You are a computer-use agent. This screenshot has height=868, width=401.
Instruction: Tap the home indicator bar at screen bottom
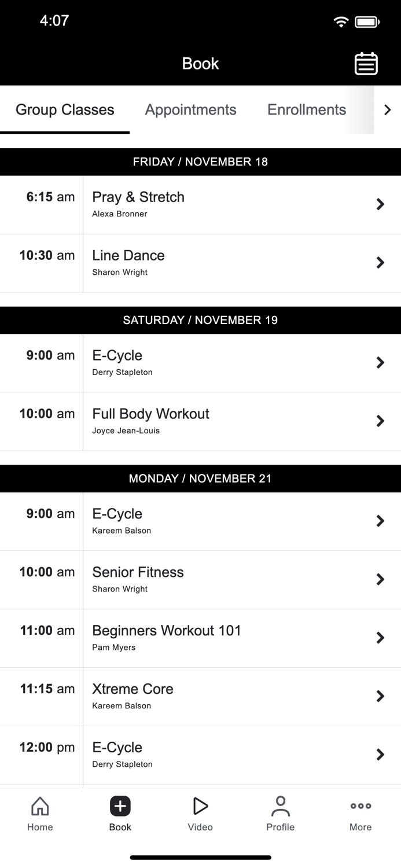click(x=200, y=857)
